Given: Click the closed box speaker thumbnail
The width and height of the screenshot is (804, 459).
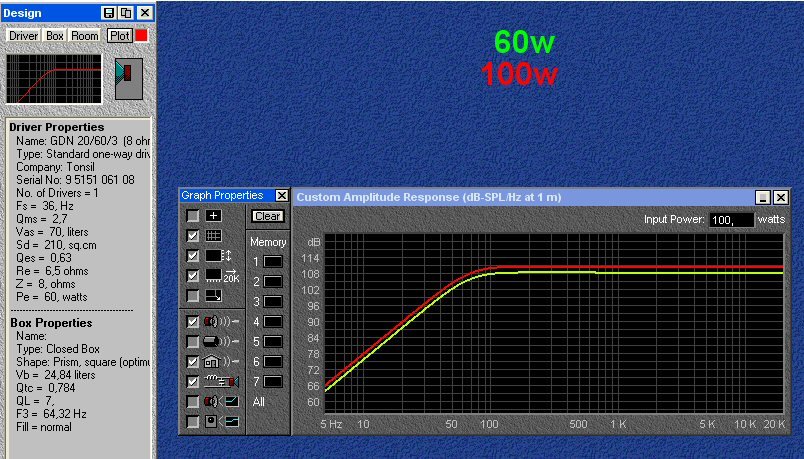Looking at the screenshot, I should pyautogui.click(x=129, y=78).
